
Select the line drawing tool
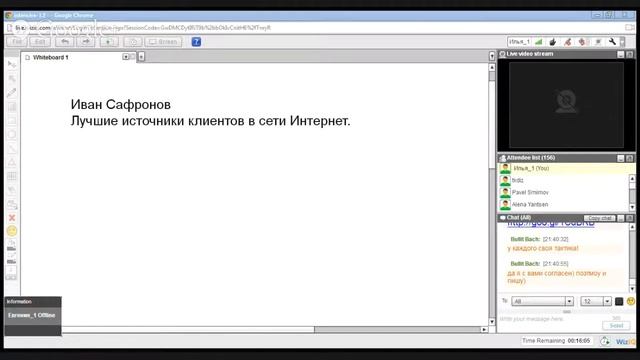click(12, 148)
